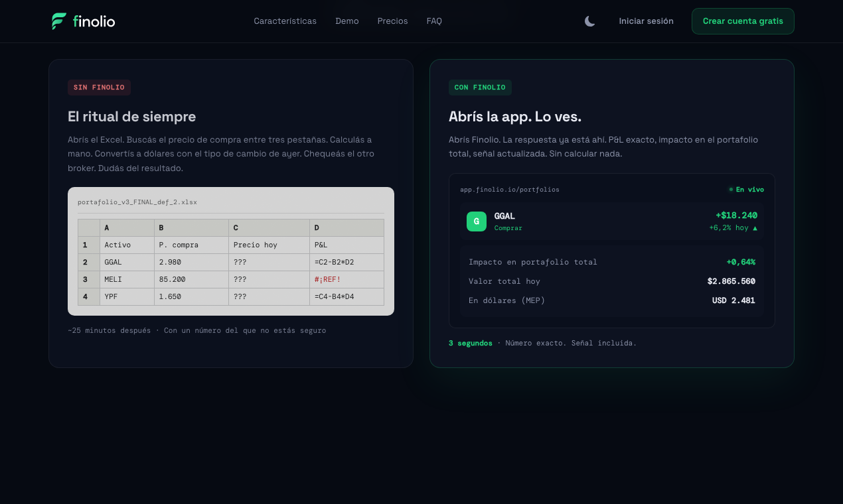Click the =C2-B2*D2 formula cell
This screenshot has width=843, height=504.
point(346,263)
